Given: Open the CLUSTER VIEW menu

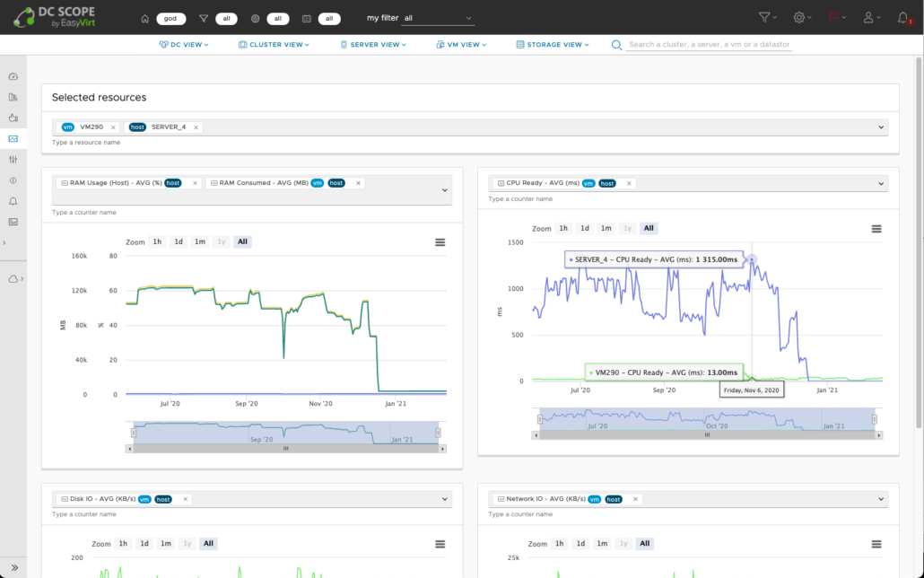Looking at the screenshot, I should click(274, 45).
